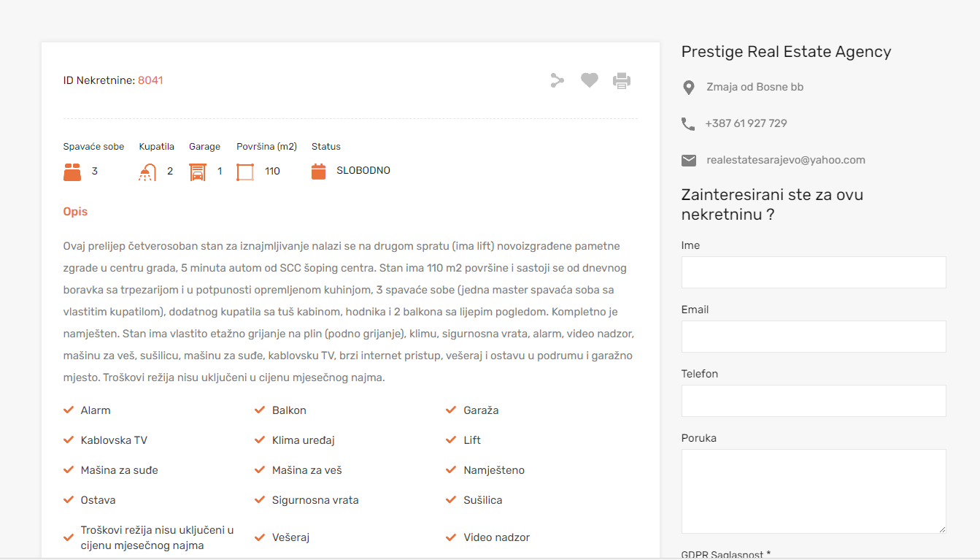Click the phone handset icon

[x=688, y=124]
